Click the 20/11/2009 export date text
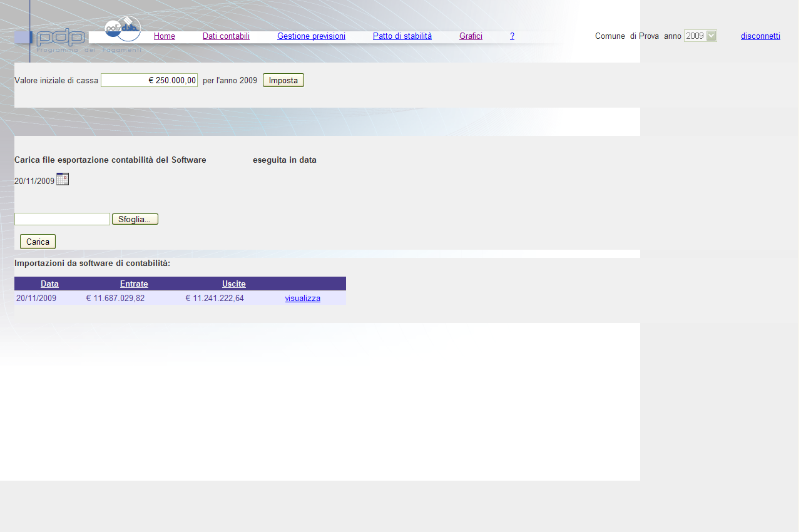Viewport: 801px width, 532px height. coord(34,181)
